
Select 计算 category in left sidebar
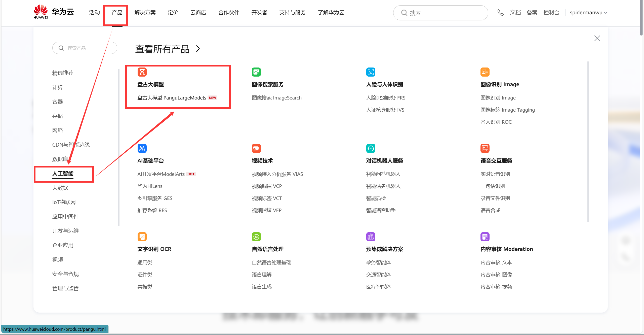tap(57, 87)
